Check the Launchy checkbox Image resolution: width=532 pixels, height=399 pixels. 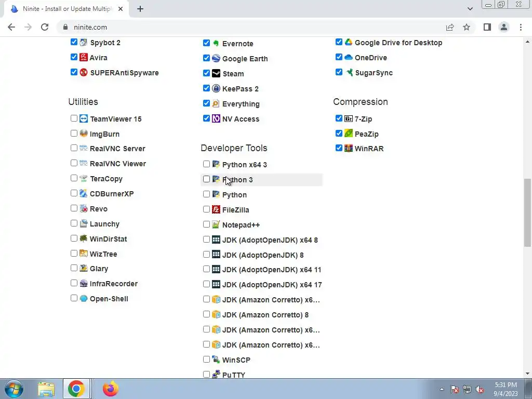74,223
